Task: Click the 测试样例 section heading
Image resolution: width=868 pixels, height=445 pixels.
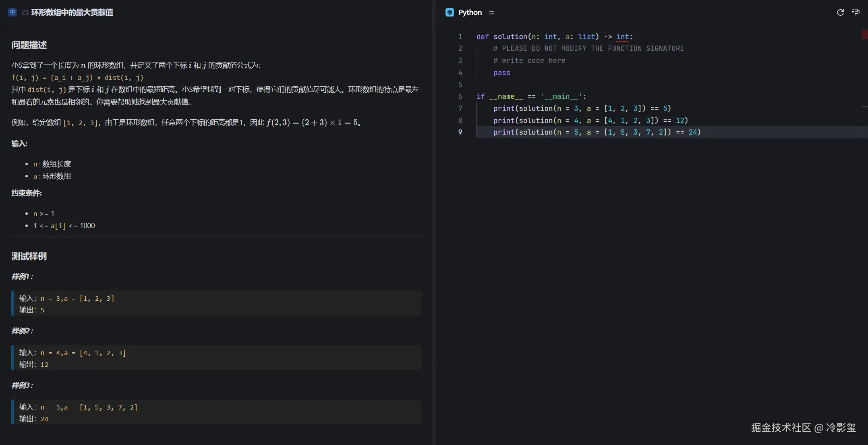Action: coord(29,256)
